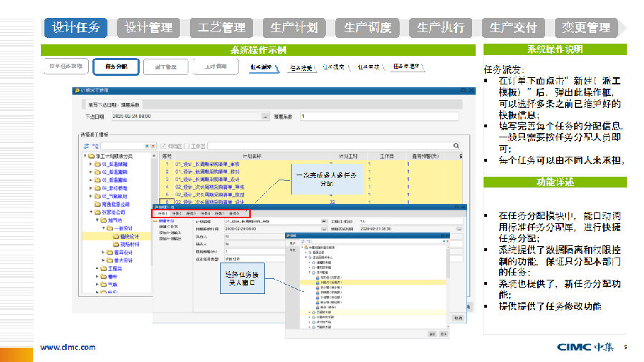This screenshot has width=644, height=362.
Task: Click the 工程员 folder icon
Action: (x=102, y=268)
